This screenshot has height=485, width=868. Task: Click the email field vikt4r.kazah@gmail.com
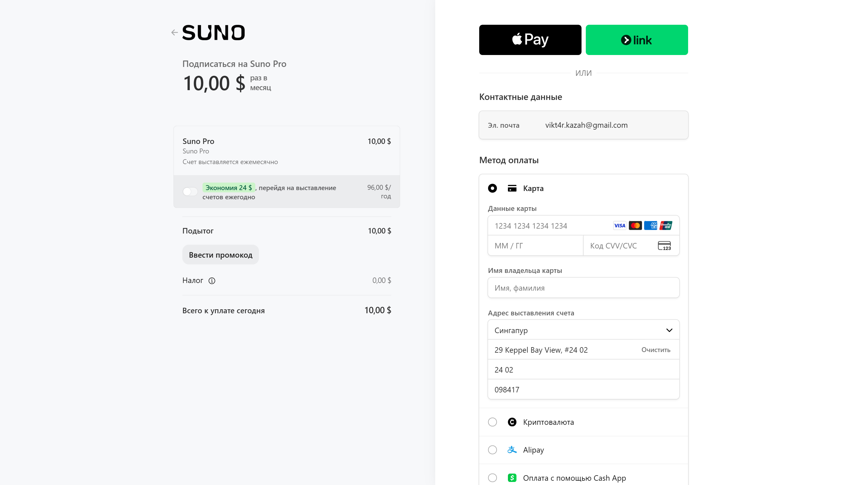coord(583,125)
